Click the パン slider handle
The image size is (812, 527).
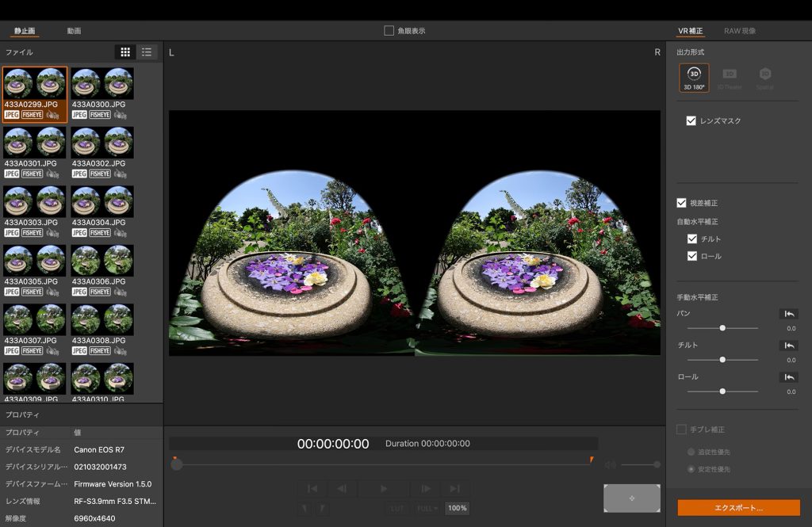click(722, 327)
